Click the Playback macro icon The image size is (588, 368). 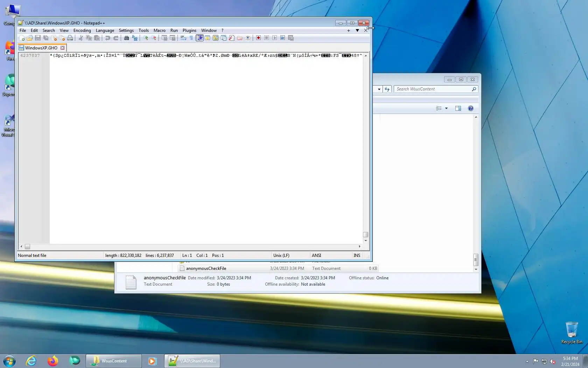[274, 38]
